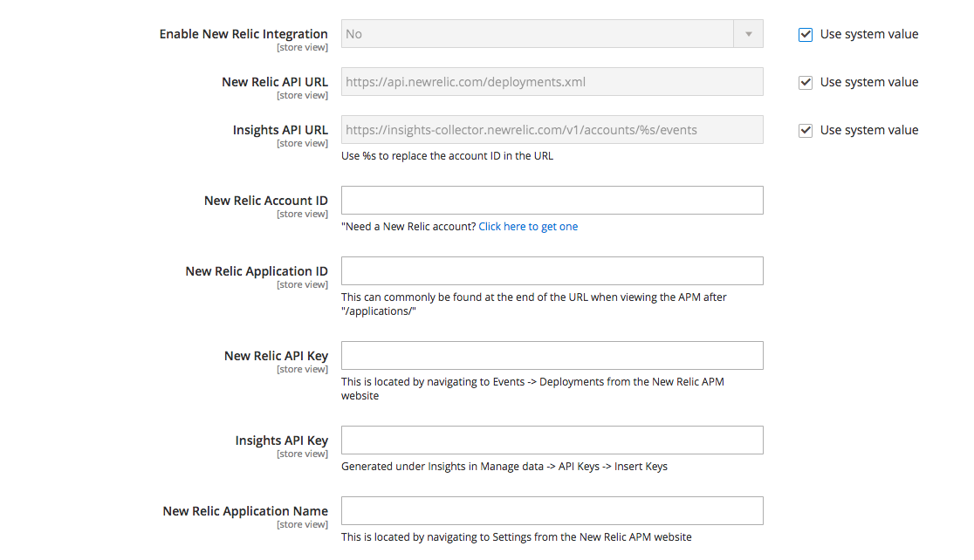Click 'Use system value' text beside Insights API URL
The width and height of the screenshot is (974, 560).
coord(869,130)
